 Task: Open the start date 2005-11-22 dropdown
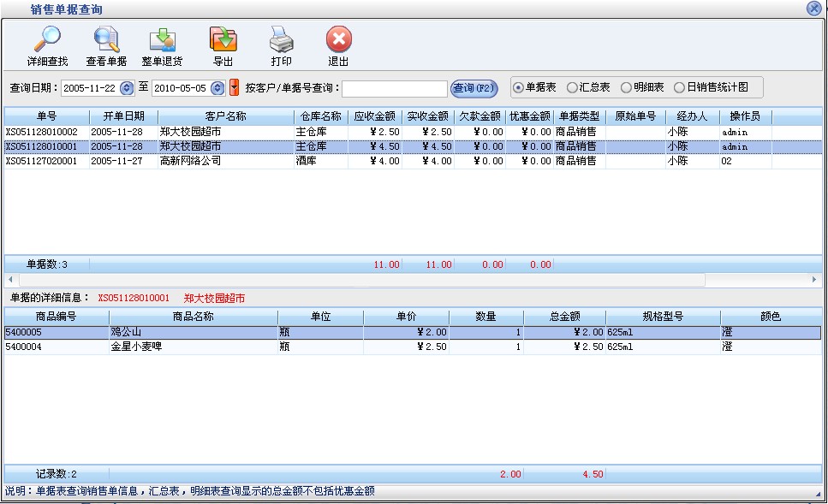pyautogui.click(x=127, y=87)
